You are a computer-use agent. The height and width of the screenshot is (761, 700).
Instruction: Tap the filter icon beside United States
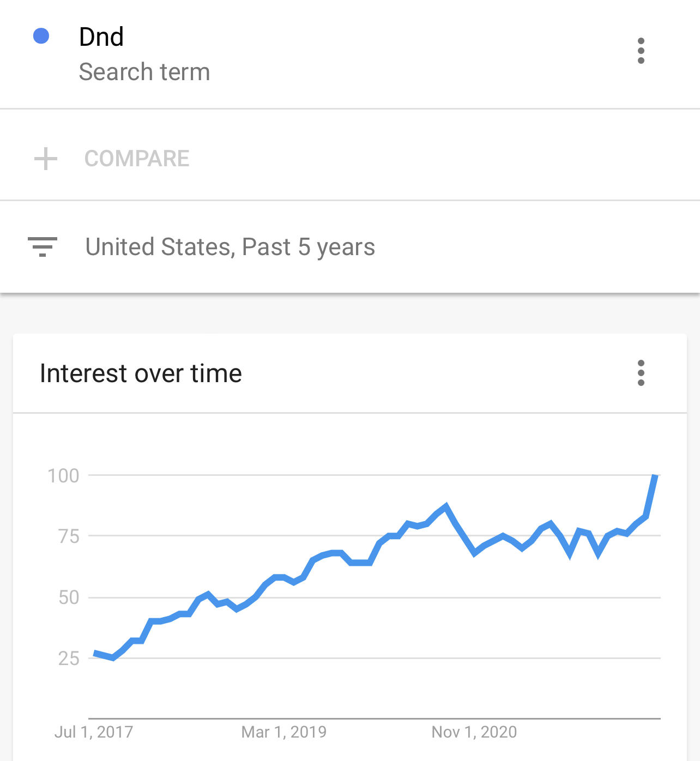click(43, 247)
